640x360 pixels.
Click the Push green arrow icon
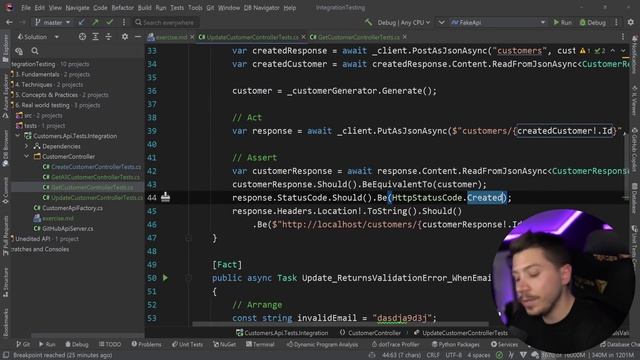point(95,22)
